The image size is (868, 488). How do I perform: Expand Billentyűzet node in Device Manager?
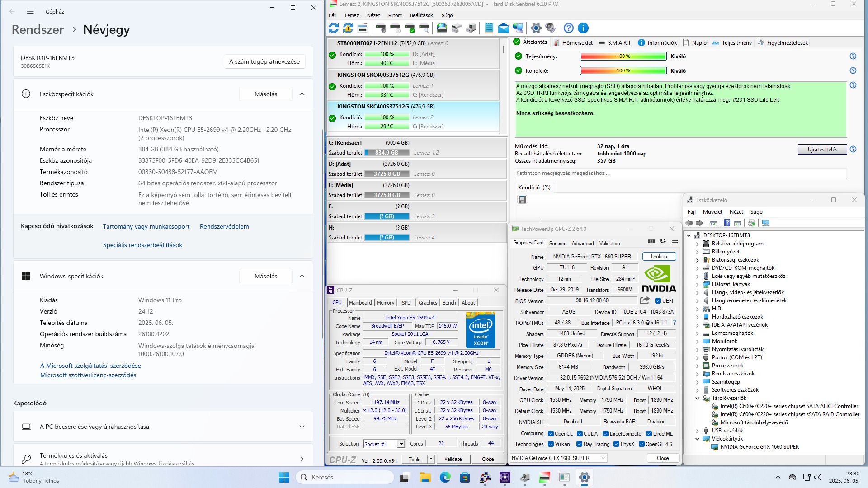pyautogui.click(x=697, y=252)
